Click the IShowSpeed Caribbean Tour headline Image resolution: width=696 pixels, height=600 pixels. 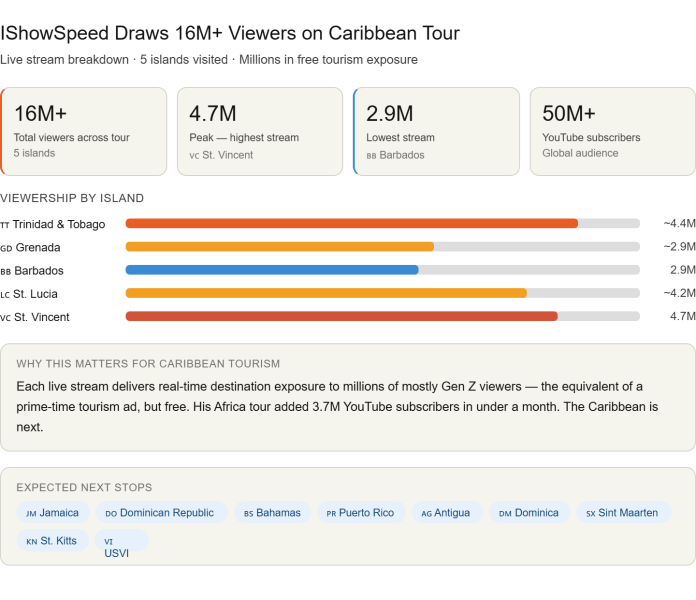point(231,33)
